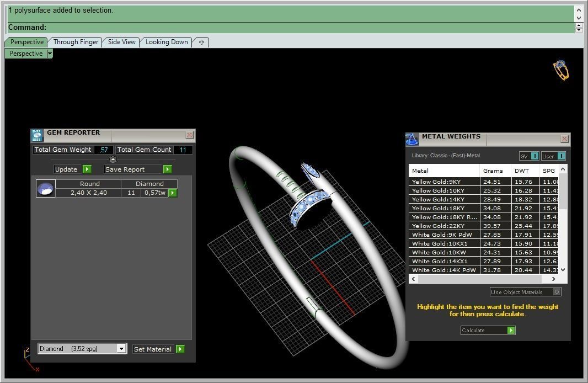The width and height of the screenshot is (588, 383).
Task: Click metal table scroll-left arrow
Action: [x=413, y=279]
